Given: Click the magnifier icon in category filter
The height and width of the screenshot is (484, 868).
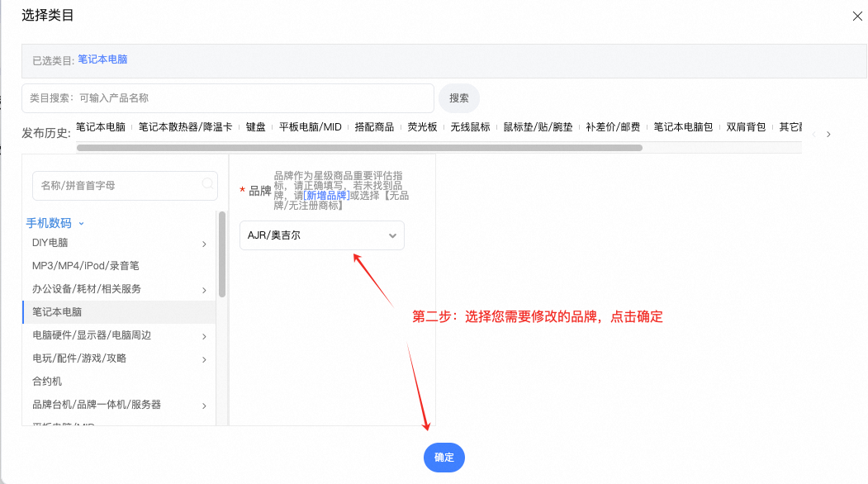Looking at the screenshot, I should (x=207, y=184).
